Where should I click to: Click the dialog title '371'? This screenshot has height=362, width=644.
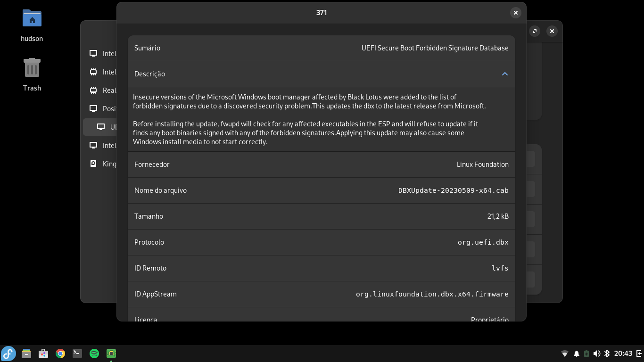[x=322, y=13]
